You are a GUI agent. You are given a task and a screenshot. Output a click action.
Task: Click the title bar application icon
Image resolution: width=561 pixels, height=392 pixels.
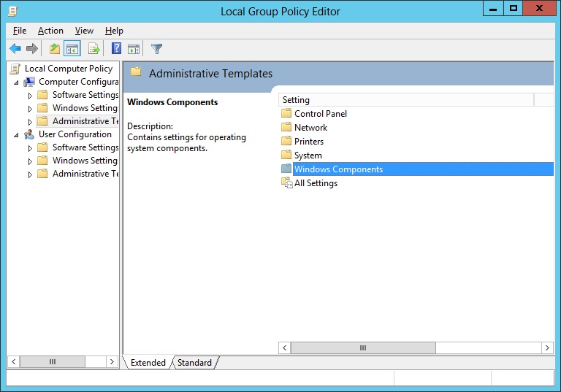pyautogui.click(x=13, y=11)
